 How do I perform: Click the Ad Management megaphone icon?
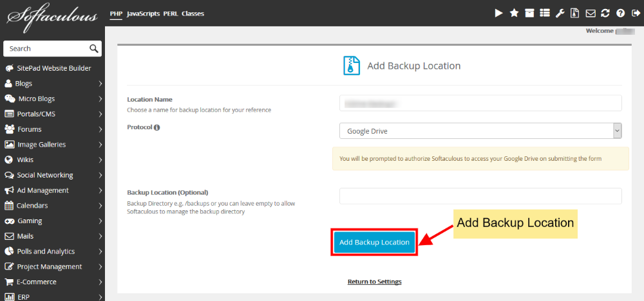tap(9, 190)
